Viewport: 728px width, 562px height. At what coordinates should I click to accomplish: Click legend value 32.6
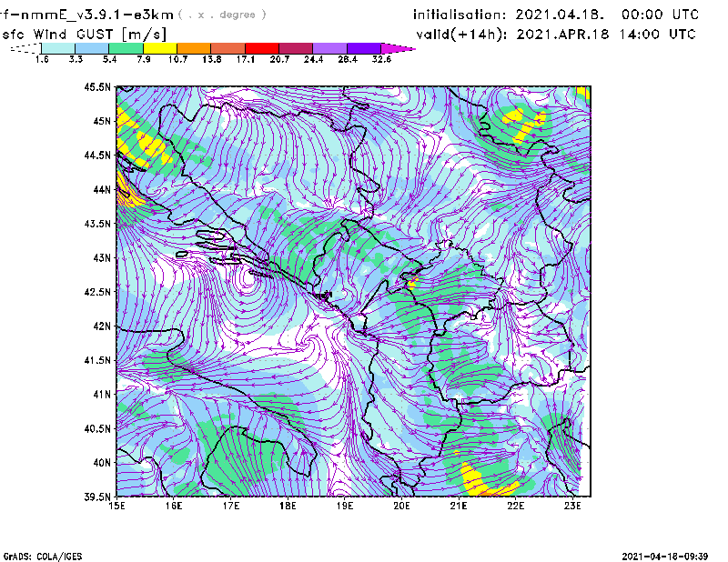381,59
